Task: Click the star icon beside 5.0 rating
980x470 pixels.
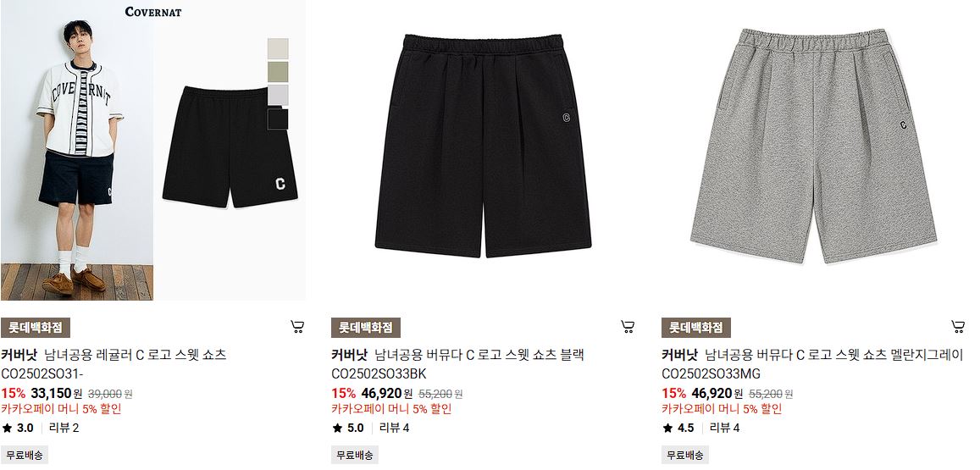Action: pos(337,429)
